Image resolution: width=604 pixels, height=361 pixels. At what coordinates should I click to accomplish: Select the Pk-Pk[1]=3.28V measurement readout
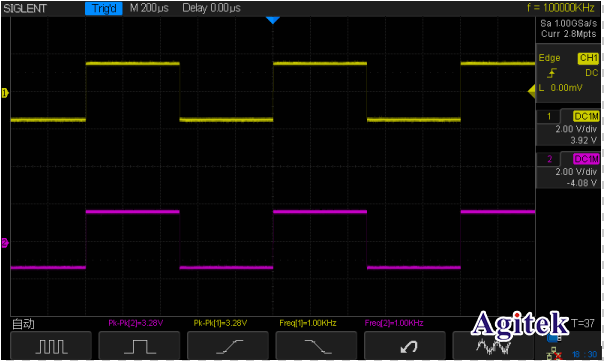[x=220, y=323]
